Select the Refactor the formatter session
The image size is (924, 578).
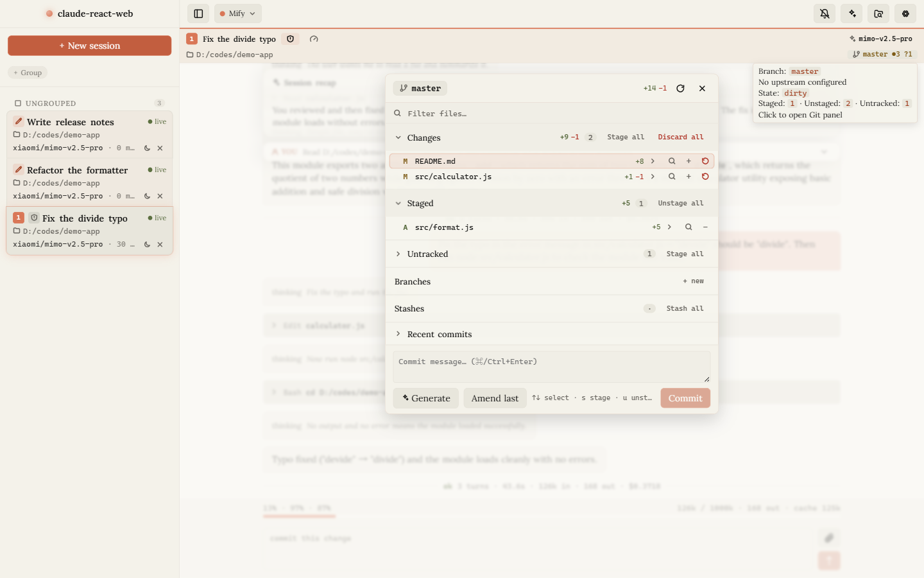click(89, 182)
